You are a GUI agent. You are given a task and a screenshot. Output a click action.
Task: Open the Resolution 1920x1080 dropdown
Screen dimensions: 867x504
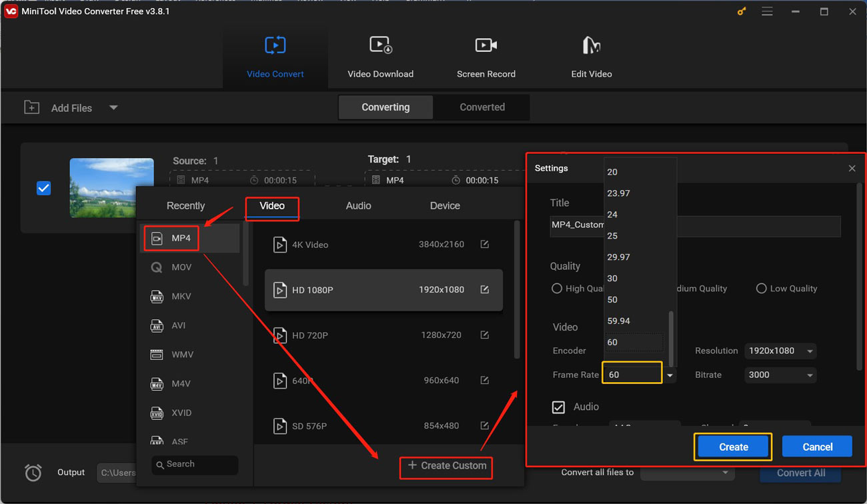coord(780,351)
